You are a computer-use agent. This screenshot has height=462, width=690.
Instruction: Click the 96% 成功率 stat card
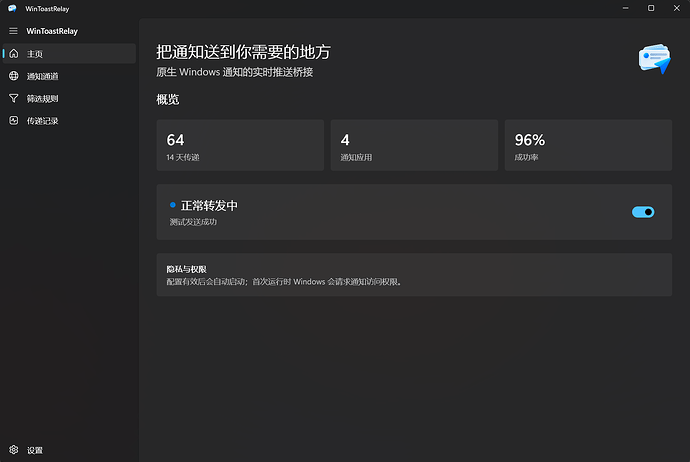click(588, 145)
